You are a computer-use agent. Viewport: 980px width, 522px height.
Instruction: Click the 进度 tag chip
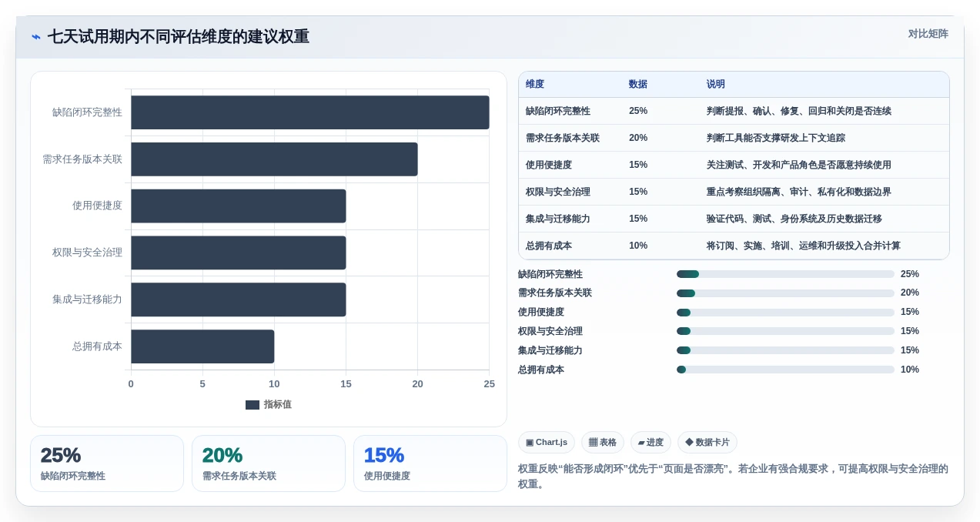pyautogui.click(x=651, y=443)
